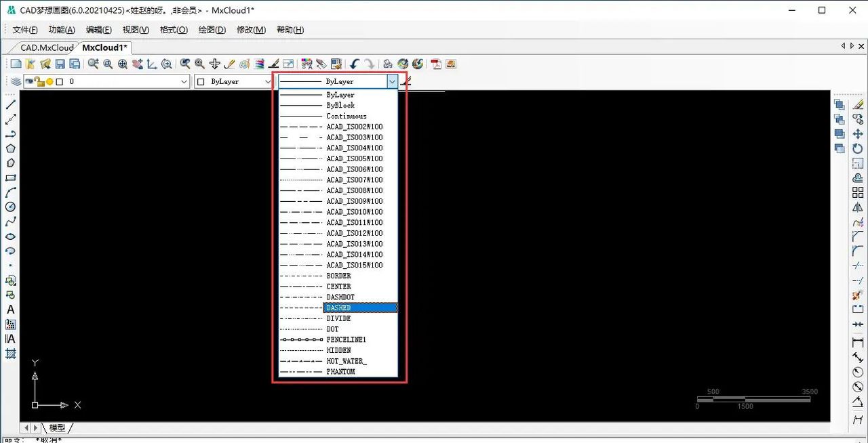868x443 pixels.
Task: Select the Ellipse drawing tool
Action: tap(10, 236)
